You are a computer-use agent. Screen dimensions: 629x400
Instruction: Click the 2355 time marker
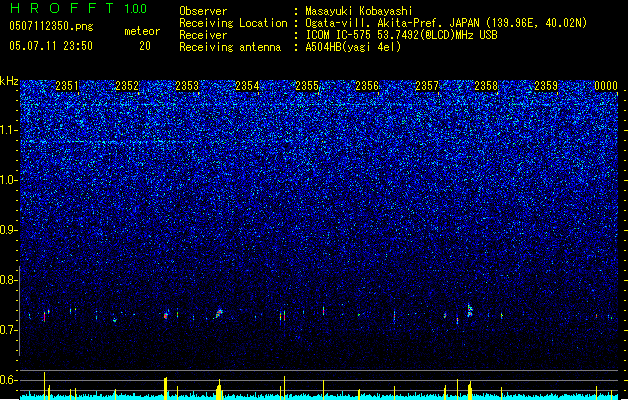[307, 86]
